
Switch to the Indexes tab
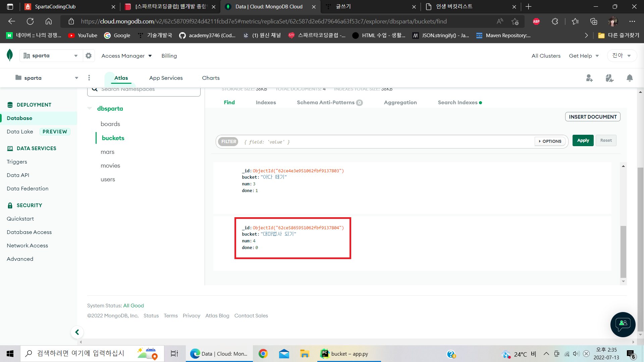266,103
